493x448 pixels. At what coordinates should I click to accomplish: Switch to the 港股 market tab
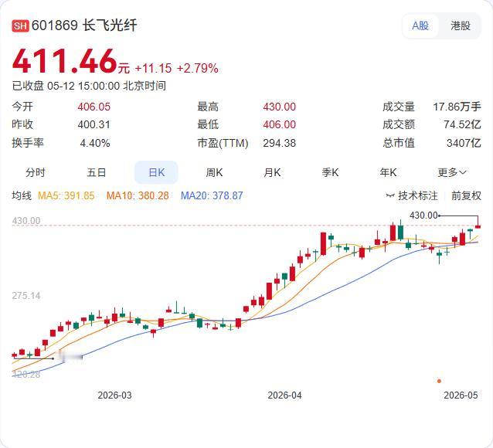tap(460, 25)
